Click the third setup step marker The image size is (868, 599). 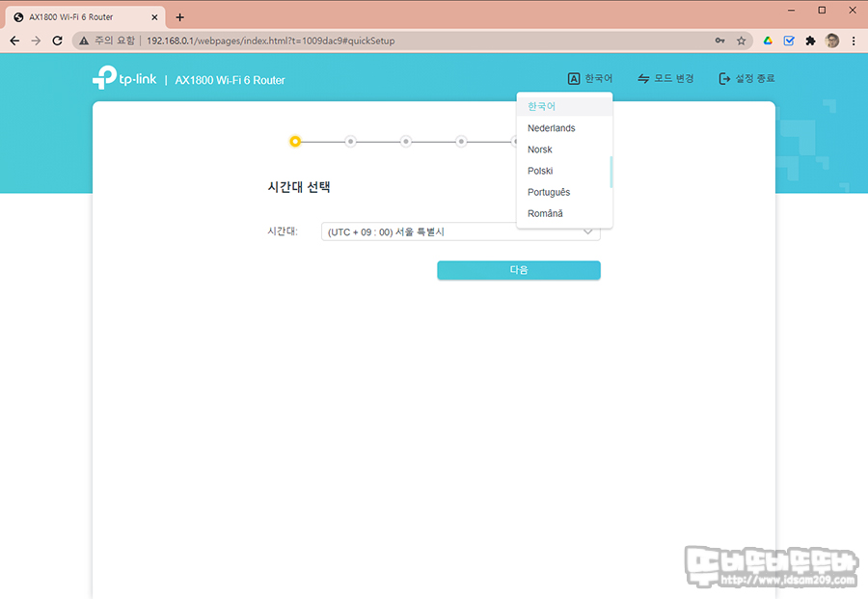tap(406, 142)
